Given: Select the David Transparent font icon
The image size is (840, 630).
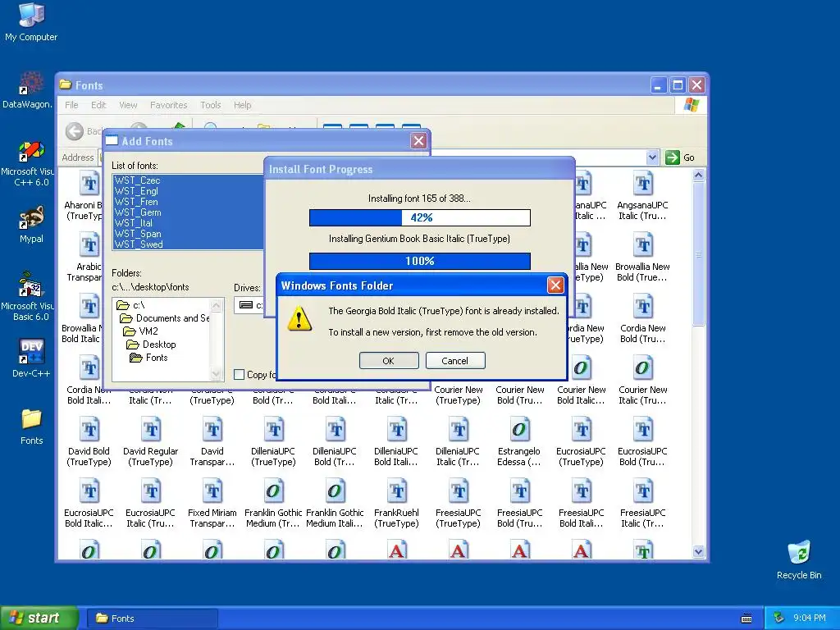Looking at the screenshot, I should pyautogui.click(x=212, y=441).
